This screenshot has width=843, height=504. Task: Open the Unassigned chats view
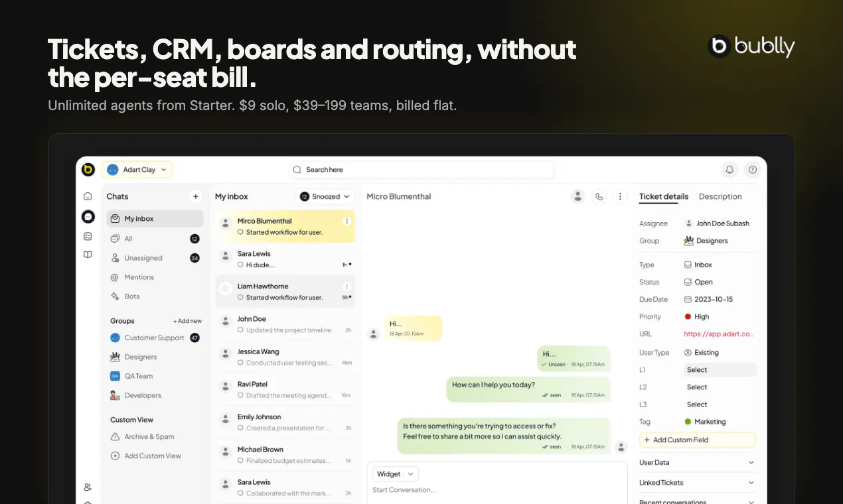155,258
